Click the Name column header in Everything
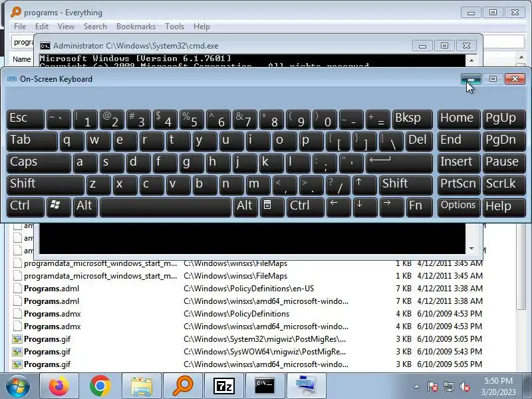532x399 pixels. (22, 59)
